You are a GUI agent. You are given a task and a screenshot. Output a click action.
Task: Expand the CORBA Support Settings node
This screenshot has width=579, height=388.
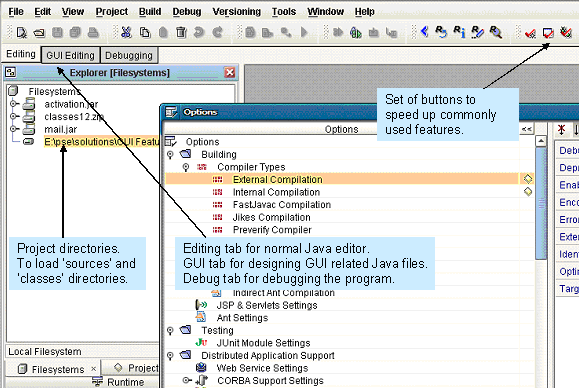pos(187,380)
